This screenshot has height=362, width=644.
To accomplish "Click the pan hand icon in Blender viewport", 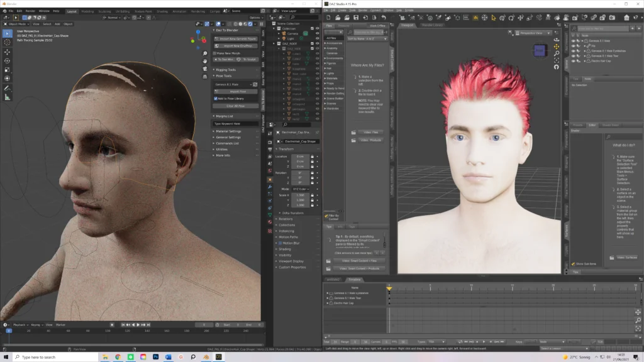I will 205,61.
